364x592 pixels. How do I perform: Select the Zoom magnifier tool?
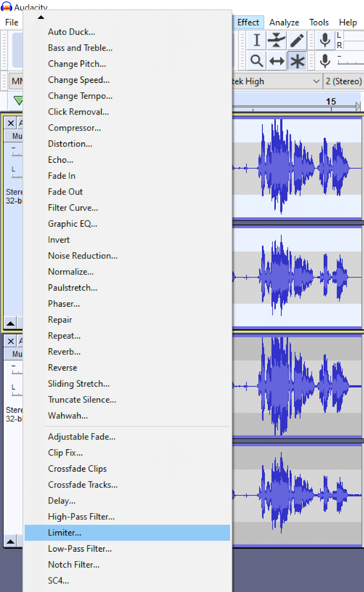click(257, 61)
